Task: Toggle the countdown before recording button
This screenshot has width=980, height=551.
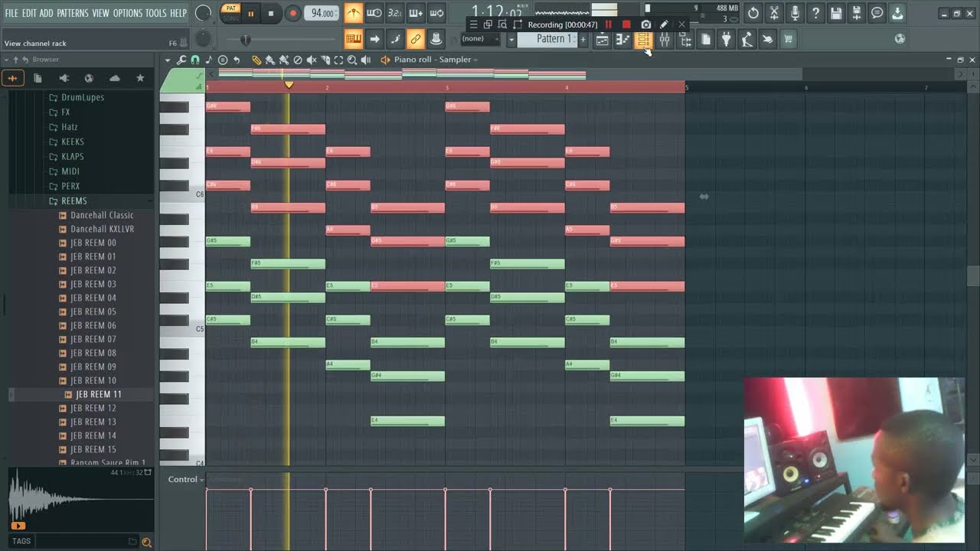Action: click(x=394, y=13)
